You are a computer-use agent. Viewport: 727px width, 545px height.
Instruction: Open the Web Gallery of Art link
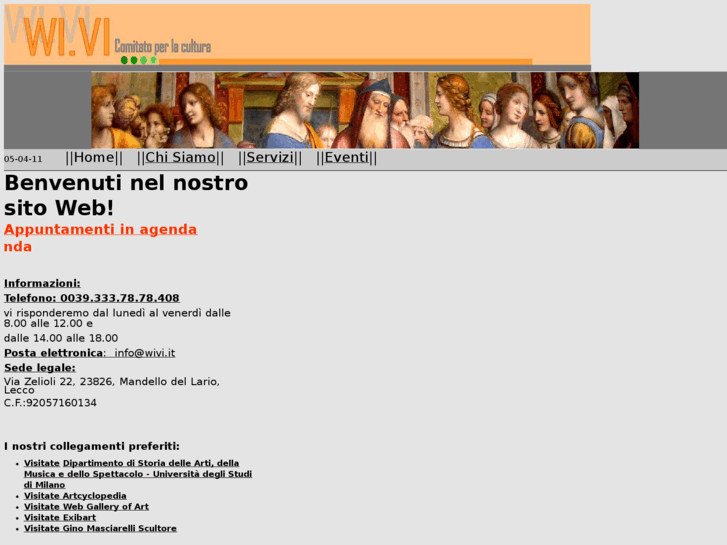(86, 507)
